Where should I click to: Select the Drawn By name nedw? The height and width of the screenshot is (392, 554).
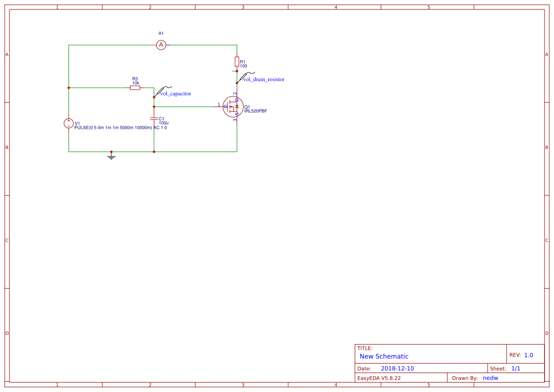click(x=490, y=378)
